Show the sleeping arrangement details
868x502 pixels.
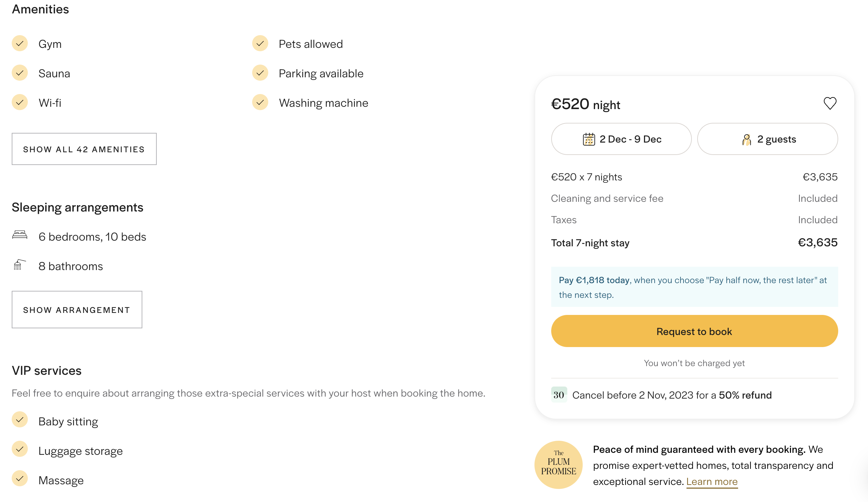click(77, 310)
